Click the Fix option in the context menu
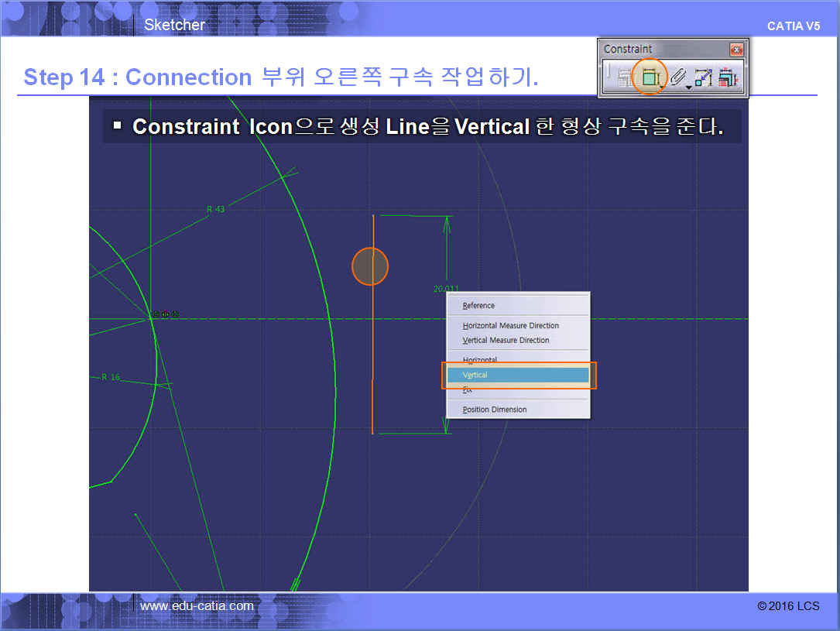This screenshot has height=631, width=840. [x=467, y=390]
